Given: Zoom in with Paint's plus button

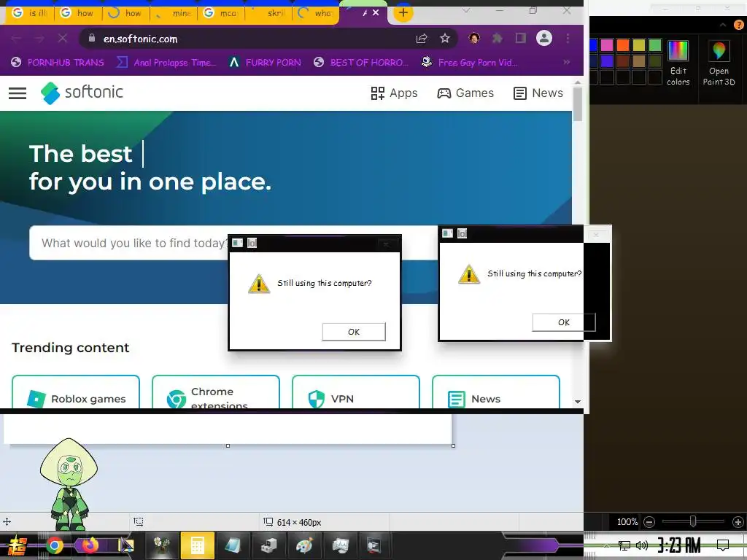Looking at the screenshot, I should click(738, 522).
